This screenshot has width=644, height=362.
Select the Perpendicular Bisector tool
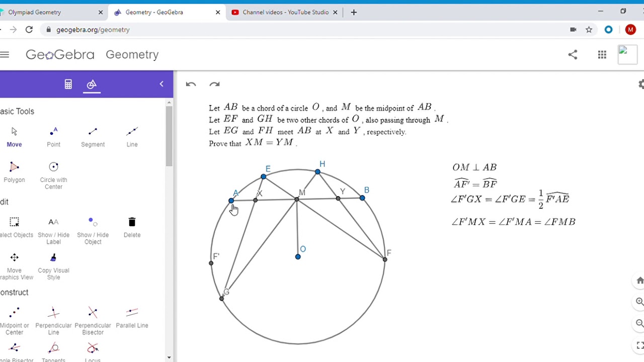tap(93, 321)
